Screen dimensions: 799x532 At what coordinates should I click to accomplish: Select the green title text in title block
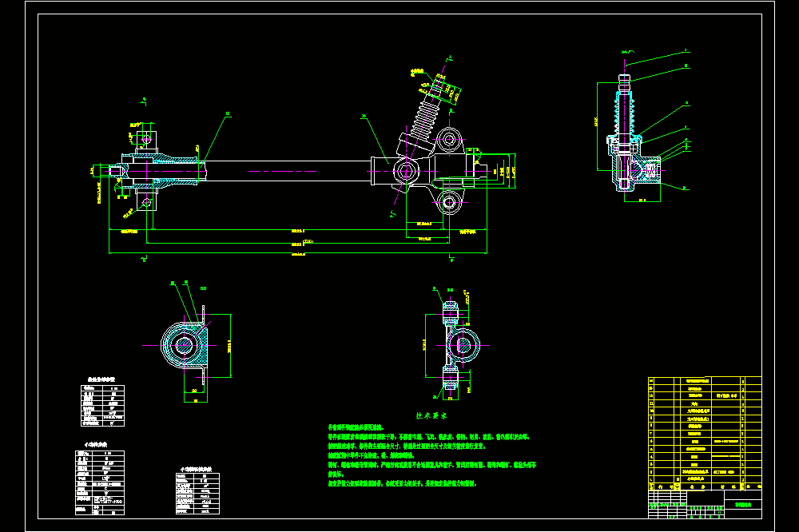(x=743, y=505)
